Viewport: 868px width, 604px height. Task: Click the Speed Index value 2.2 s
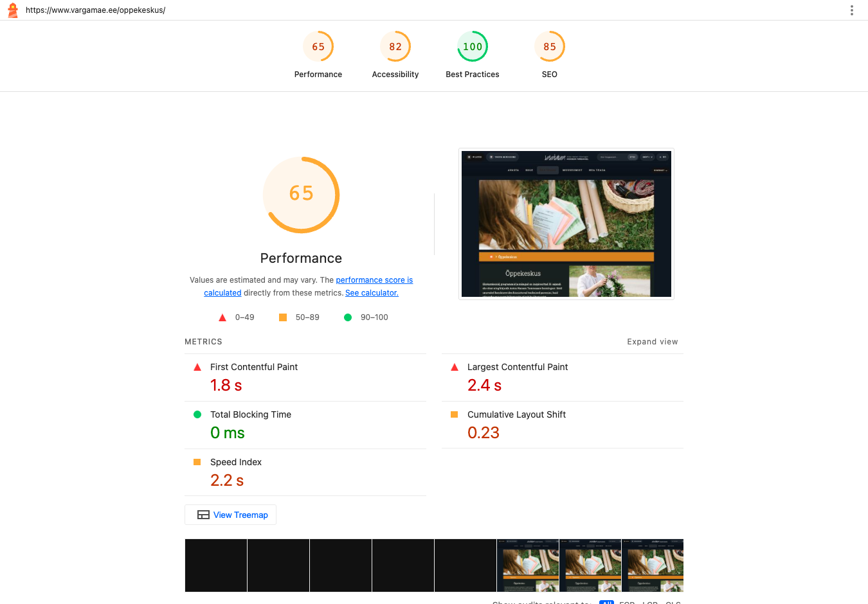227,481
